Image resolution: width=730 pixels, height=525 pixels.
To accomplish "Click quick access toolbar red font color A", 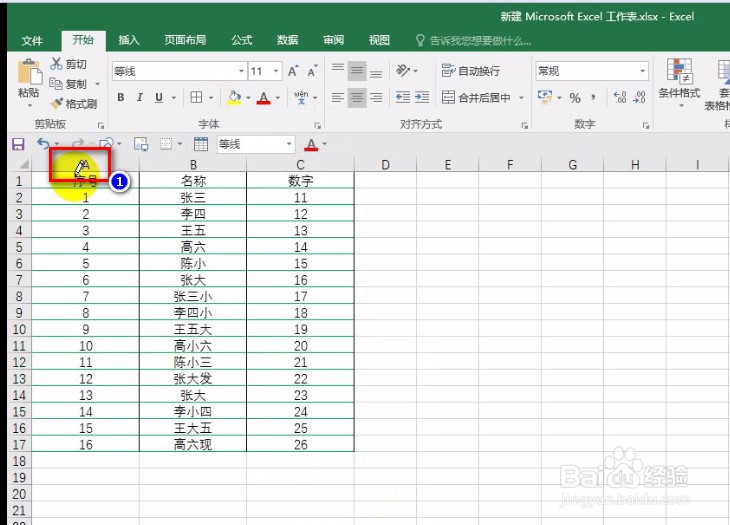I will pos(311,144).
